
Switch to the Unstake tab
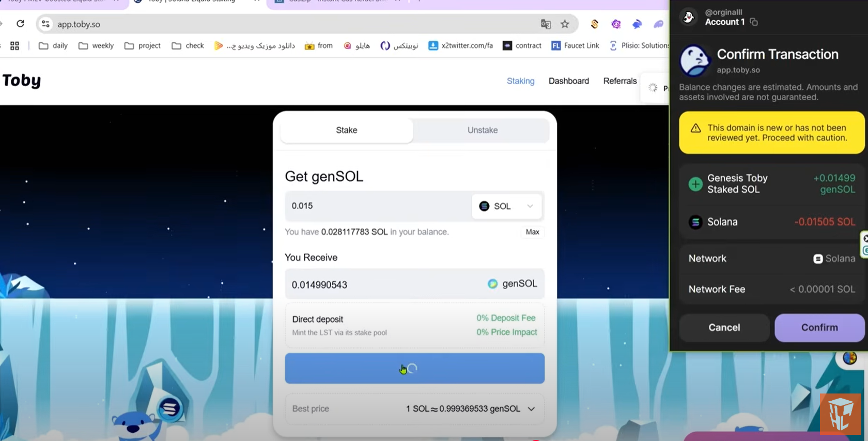(483, 130)
